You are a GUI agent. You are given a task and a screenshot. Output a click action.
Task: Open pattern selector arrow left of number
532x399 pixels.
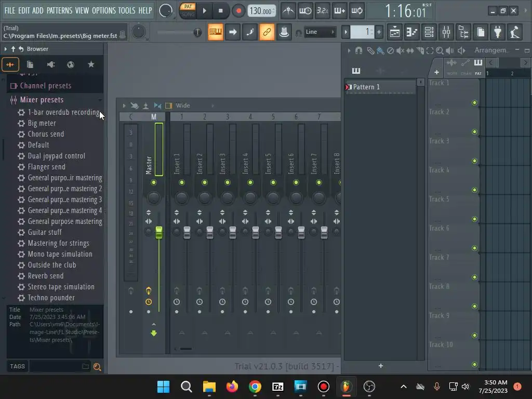(345, 32)
